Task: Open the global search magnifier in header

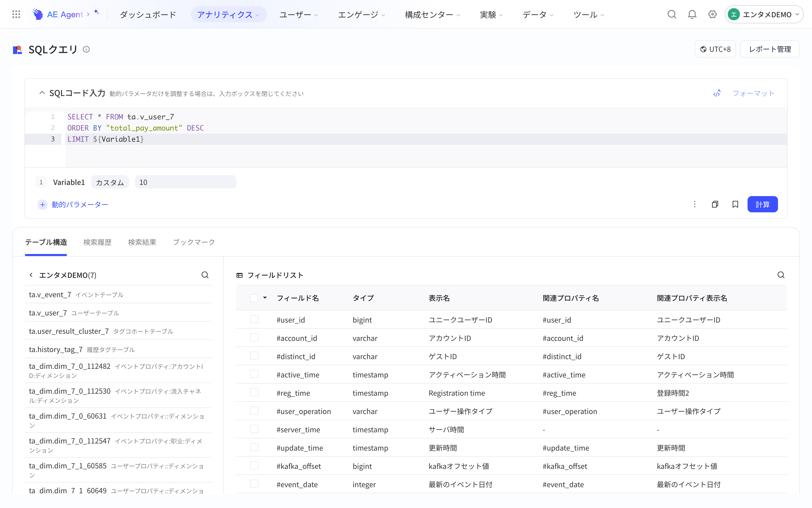Action: point(671,14)
